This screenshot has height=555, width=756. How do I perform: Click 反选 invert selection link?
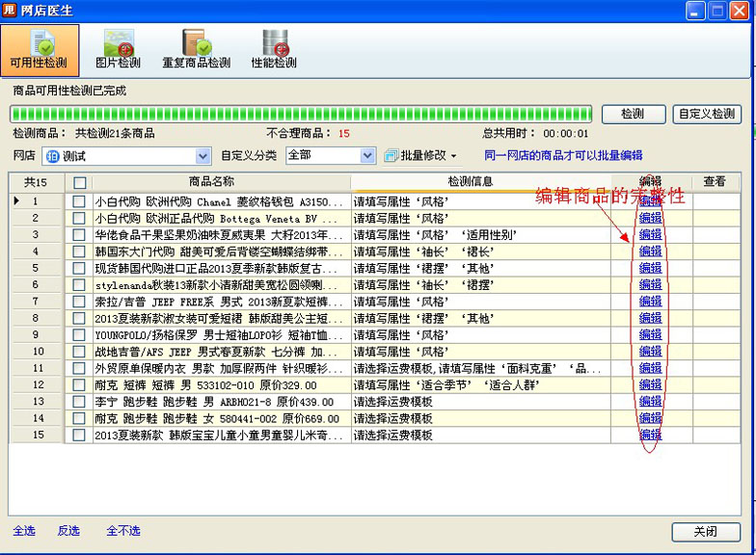[x=68, y=531]
